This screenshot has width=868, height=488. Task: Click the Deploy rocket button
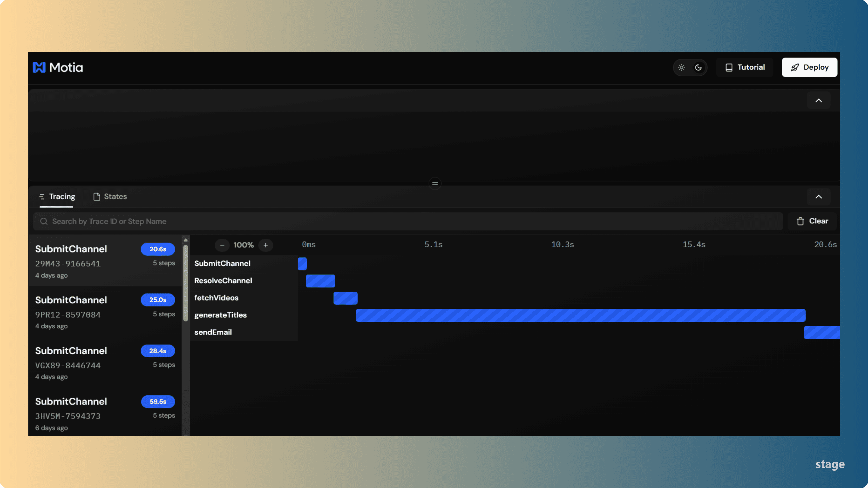(x=809, y=67)
